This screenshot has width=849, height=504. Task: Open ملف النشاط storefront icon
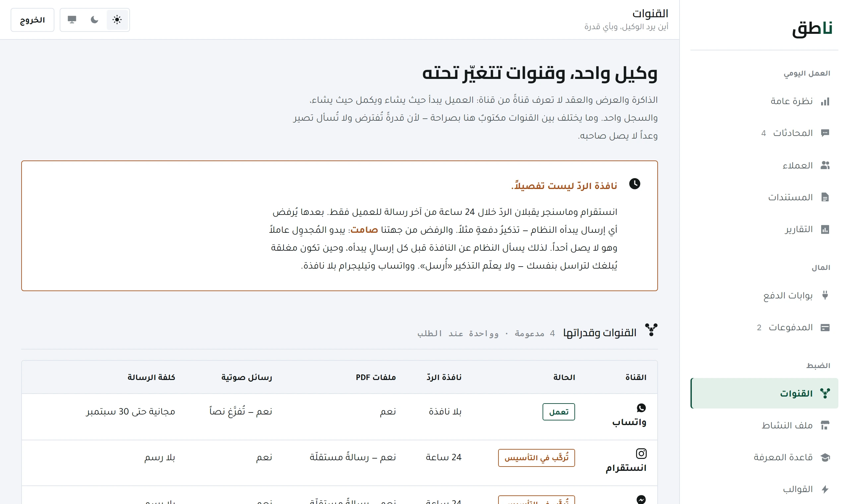[x=825, y=425]
